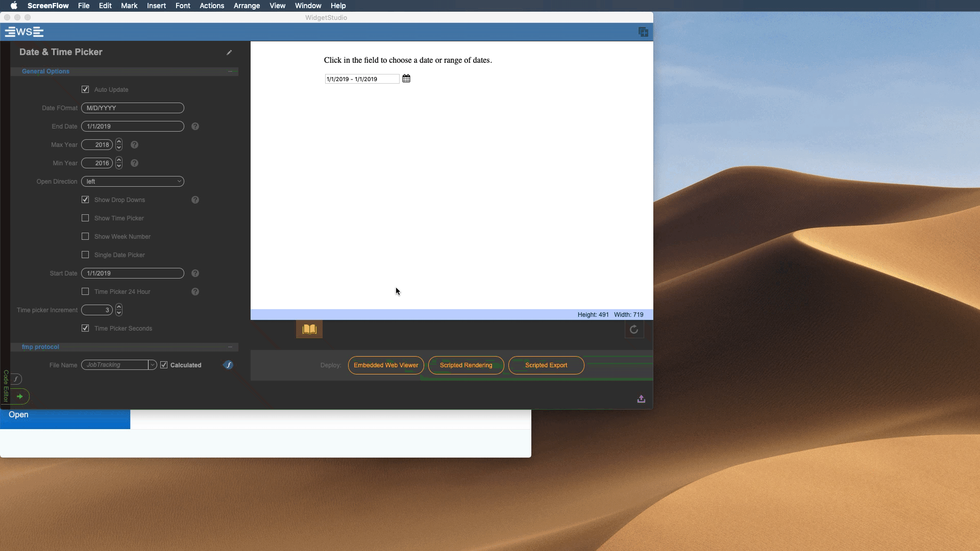Open help for End Date
The image size is (980, 551).
tap(195, 127)
